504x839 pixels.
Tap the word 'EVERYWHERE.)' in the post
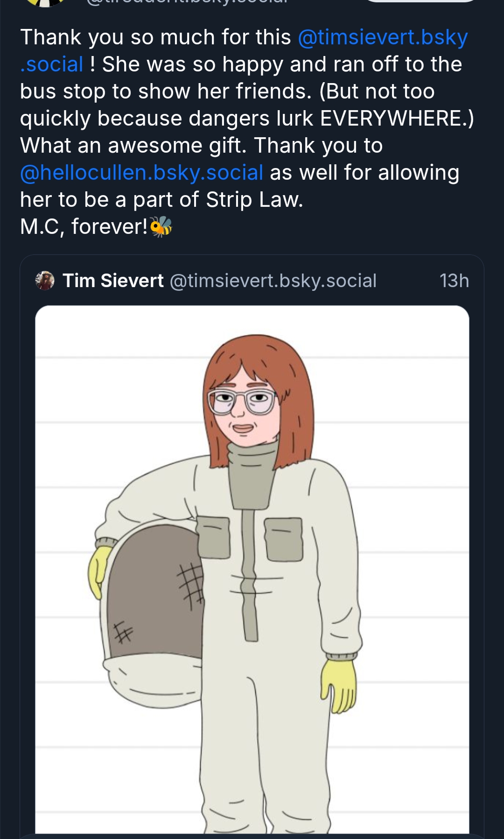[x=397, y=119]
